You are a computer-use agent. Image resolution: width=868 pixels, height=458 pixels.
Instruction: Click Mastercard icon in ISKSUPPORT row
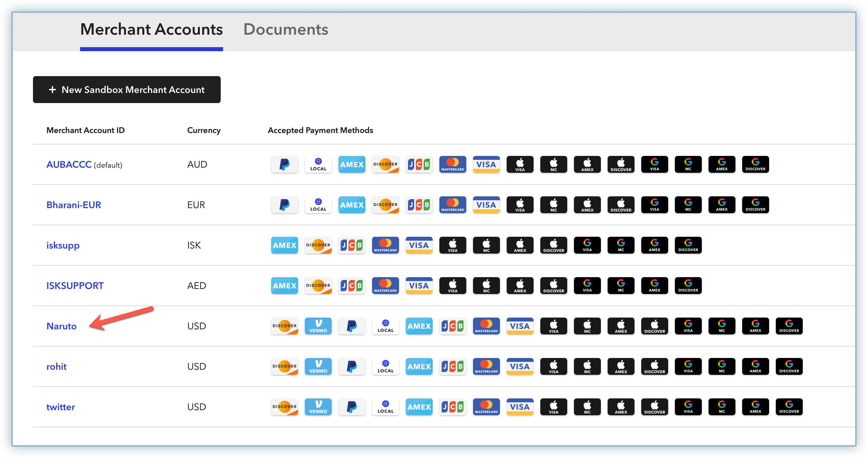(385, 286)
